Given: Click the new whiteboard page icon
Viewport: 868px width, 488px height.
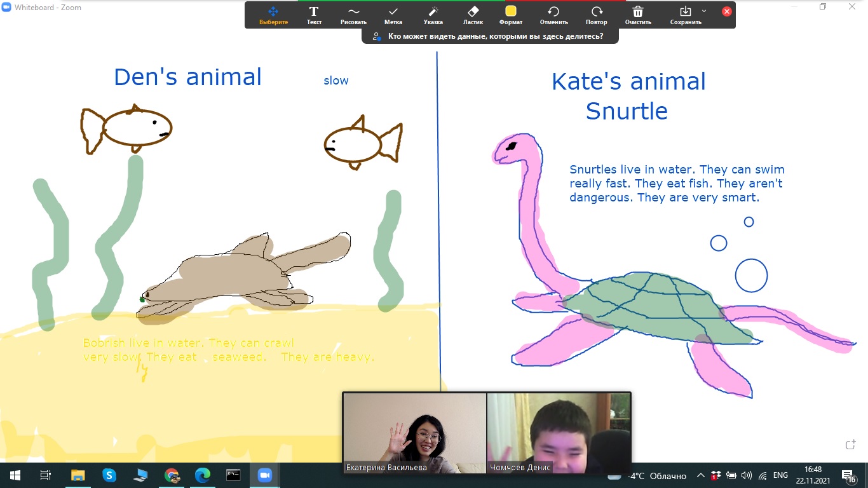Looking at the screenshot, I should 850,445.
